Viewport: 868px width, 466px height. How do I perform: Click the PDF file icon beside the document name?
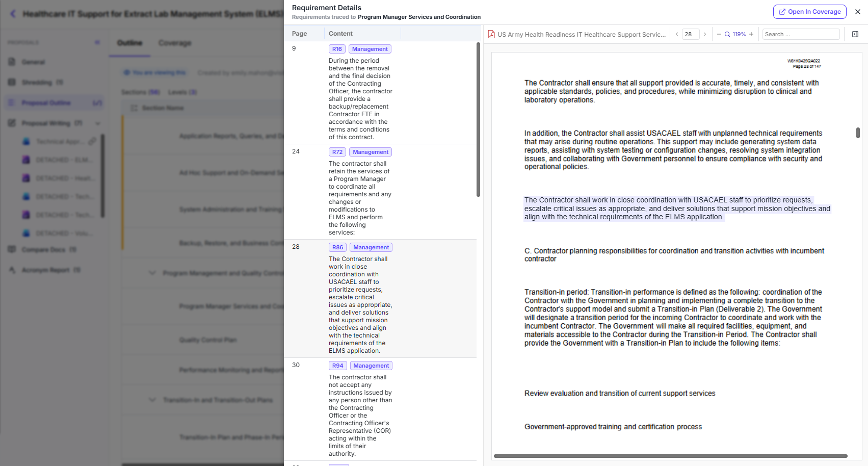pyautogui.click(x=491, y=34)
